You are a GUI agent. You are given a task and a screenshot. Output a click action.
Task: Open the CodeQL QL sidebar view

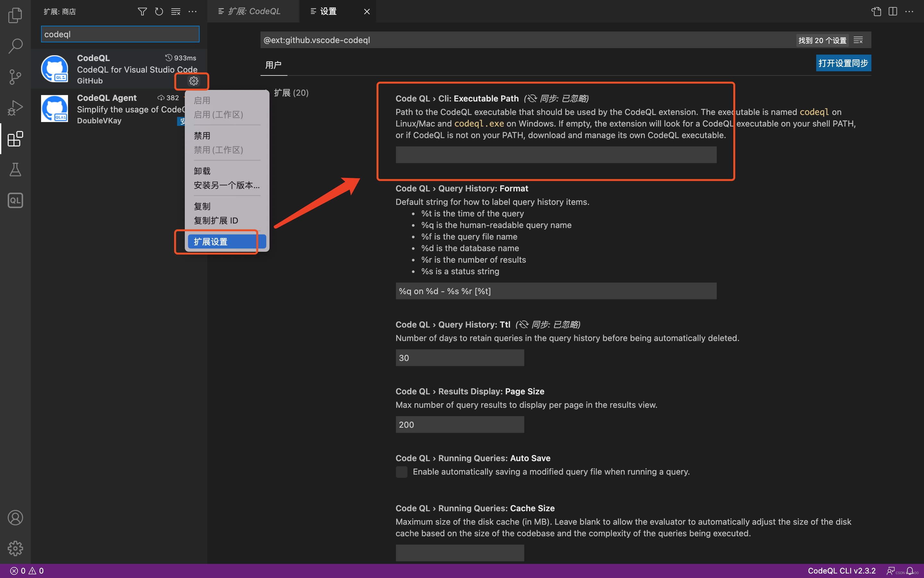[15, 200]
